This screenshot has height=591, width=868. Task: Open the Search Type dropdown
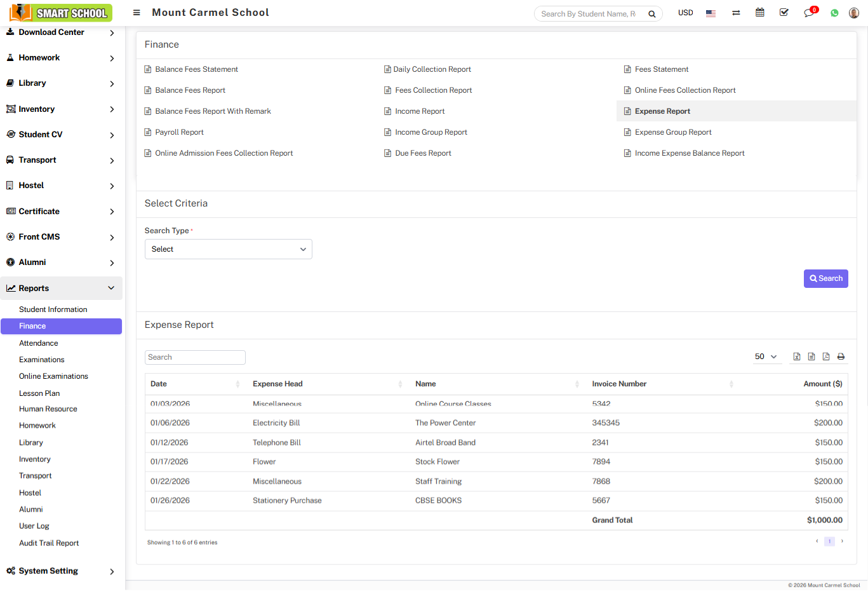click(228, 249)
